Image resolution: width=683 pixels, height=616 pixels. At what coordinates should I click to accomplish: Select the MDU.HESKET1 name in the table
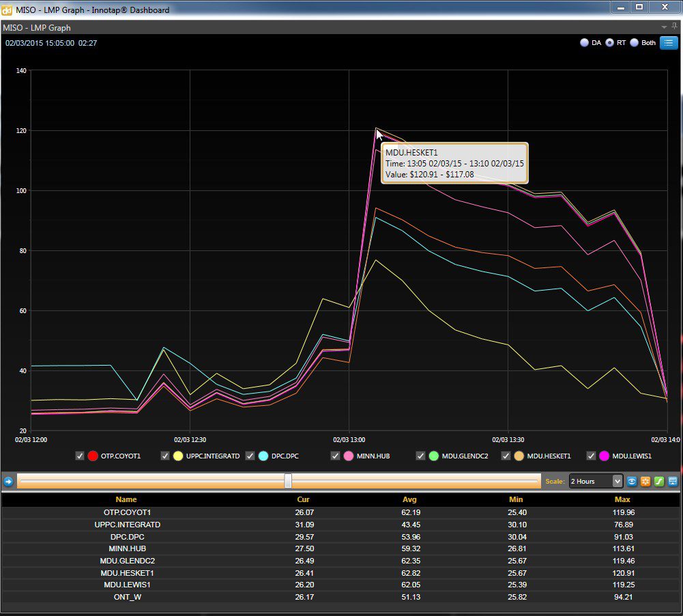(x=127, y=573)
